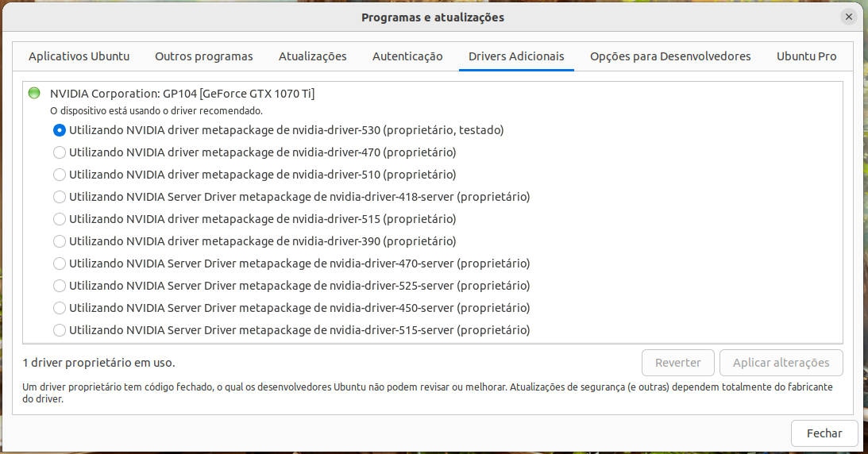Select the Drivers Adicionais tab
The height and width of the screenshot is (454, 868).
[x=516, y=56]
